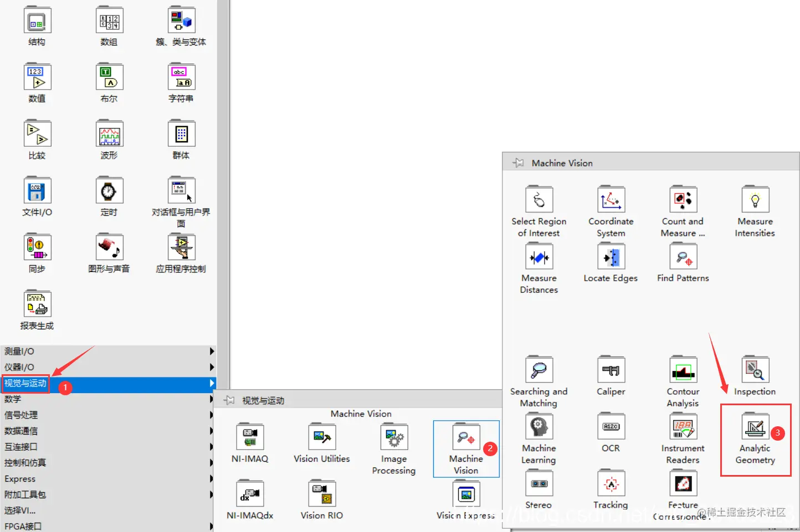The width and height of the screenshot is (800, 532).
Task: Pin the Machine Vision palette with thumbtack
Action: [518, 163]
